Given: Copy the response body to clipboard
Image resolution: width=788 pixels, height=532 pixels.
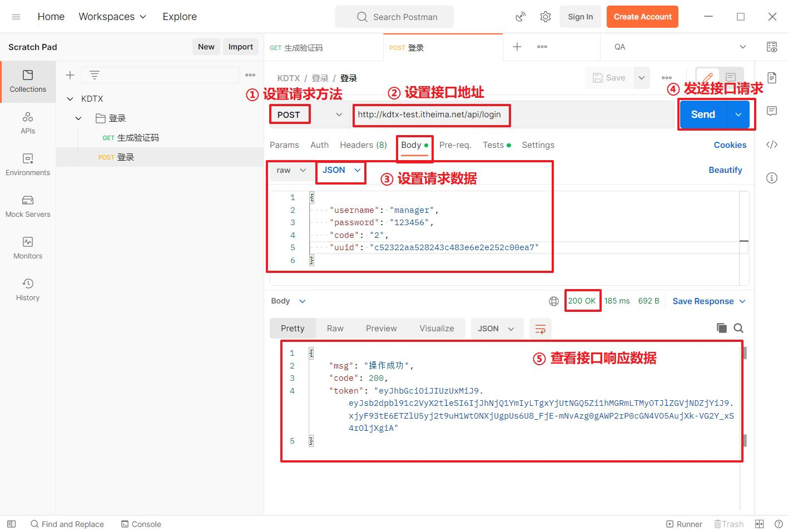Looking at the screenshot, I should pyautogui.click(x=721, y=328).
